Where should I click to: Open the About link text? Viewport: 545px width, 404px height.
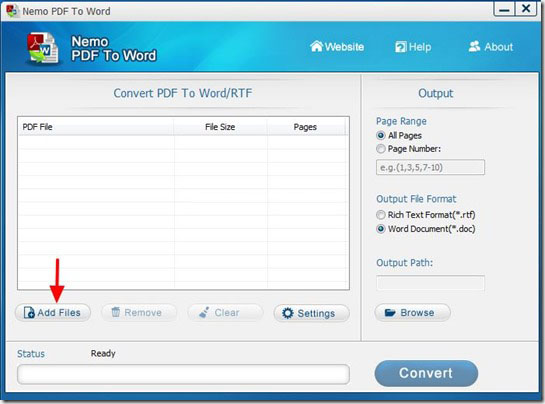498,47
